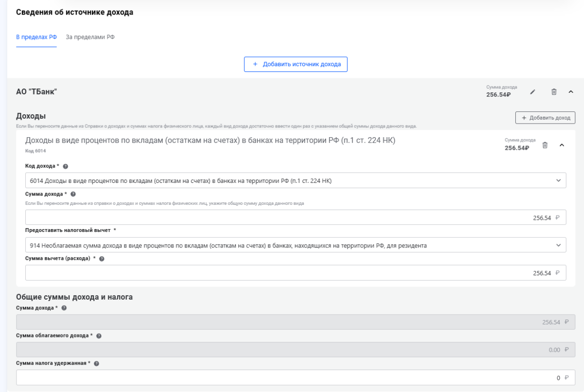This screenshot has width=584, height=392.
Task: Click the Добавить источник дохода button
Action: (295, 64)
